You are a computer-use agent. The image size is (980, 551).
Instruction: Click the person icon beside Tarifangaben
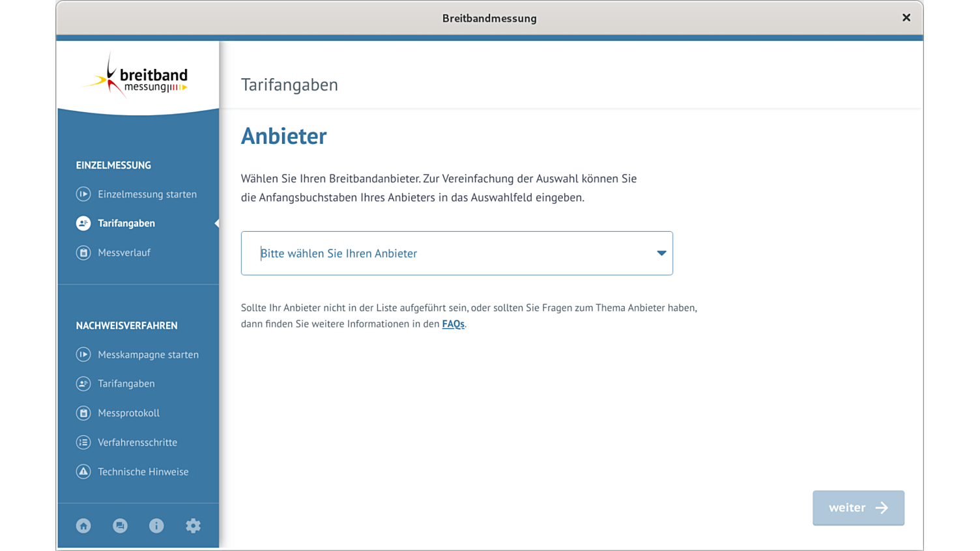point(83,223)
